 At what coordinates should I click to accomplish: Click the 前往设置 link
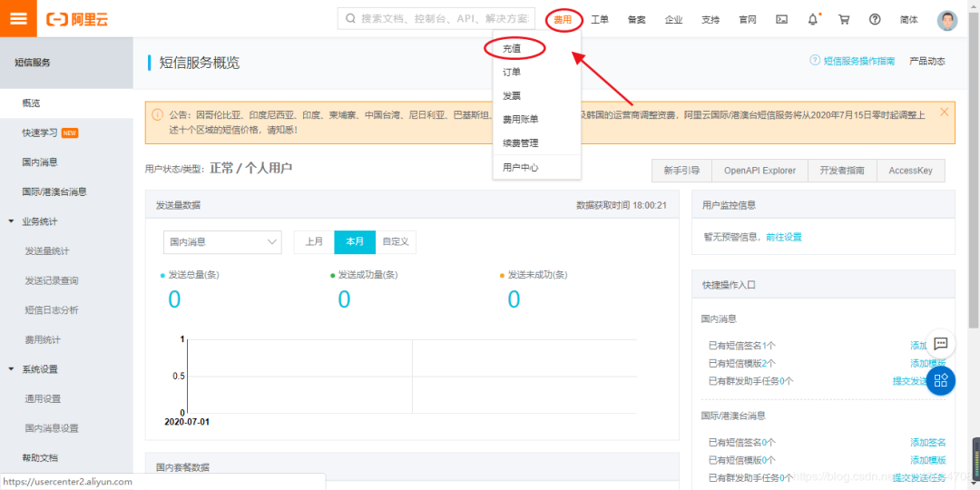tap(784, 237)
